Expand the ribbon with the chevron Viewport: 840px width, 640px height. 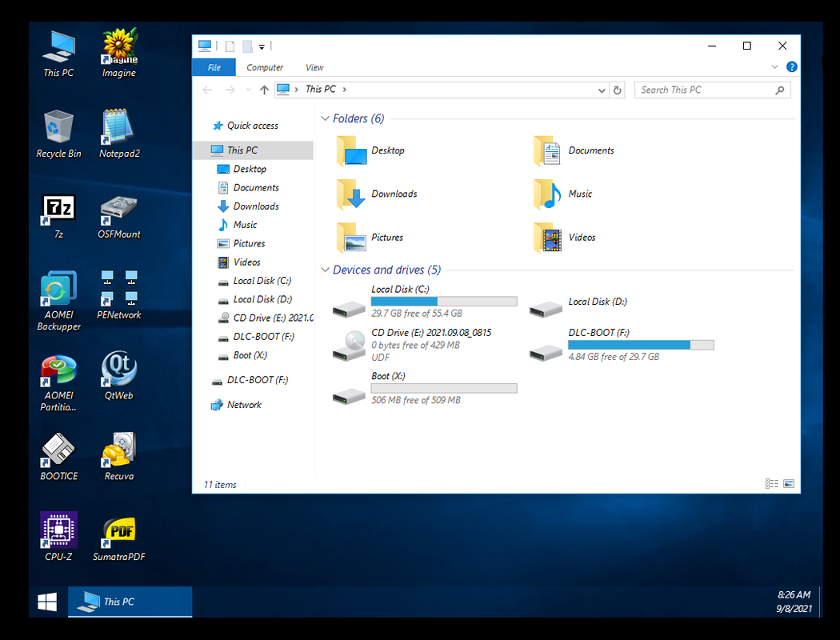(x=774, y=67)
